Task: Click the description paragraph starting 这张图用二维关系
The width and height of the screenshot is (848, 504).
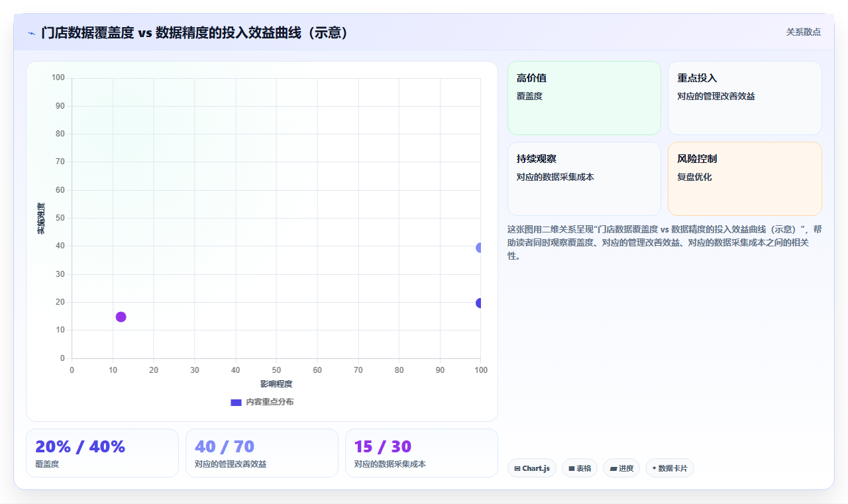Action: (x=664, y=242)
